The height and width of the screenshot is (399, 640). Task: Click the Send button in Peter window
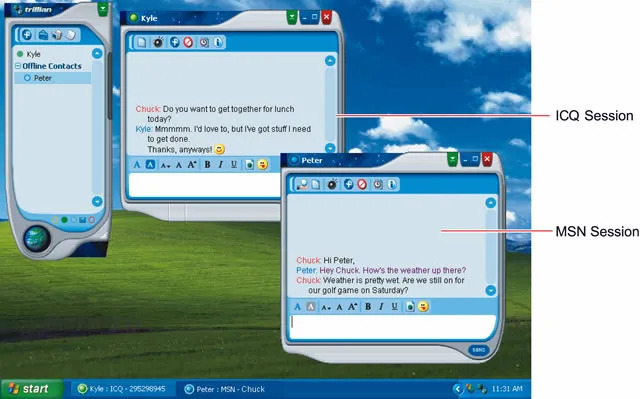pos(478,350)
